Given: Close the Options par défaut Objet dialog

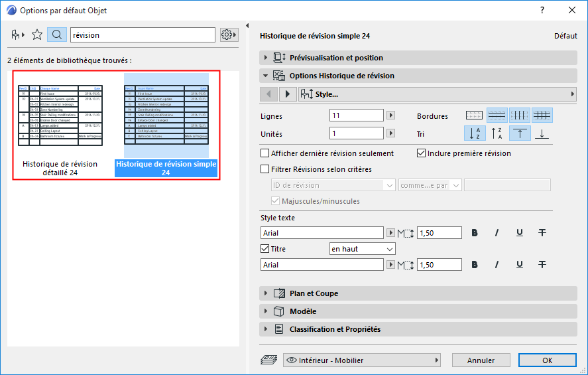Looking at the screenshot, I should tap(572, 10).
